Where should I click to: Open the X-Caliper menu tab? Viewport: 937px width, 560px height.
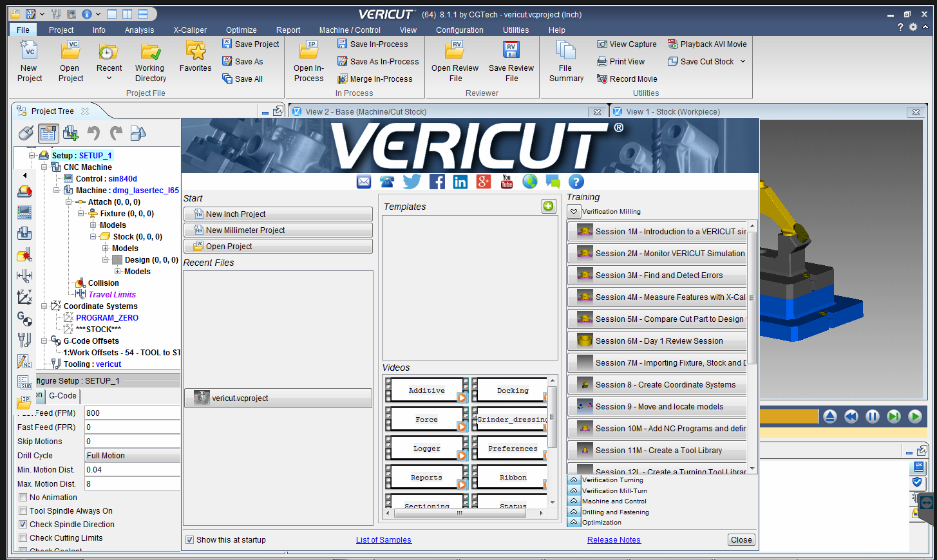pyautogui.click(x=190, y=30)
